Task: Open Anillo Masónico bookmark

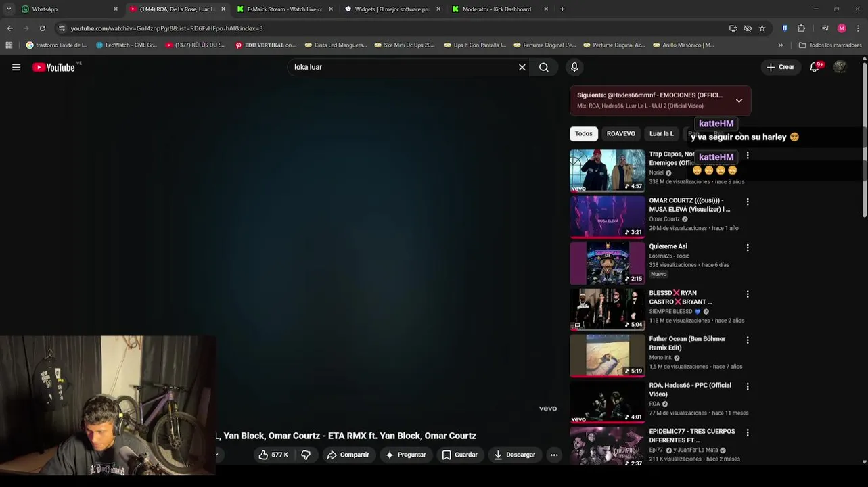Action: [x=683, y=45]
